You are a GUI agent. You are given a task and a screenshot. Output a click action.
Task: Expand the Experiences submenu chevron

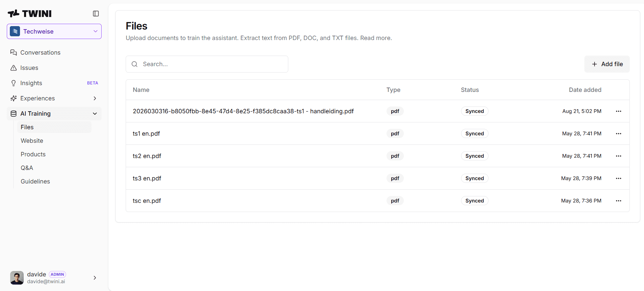[x=95, y=98]
